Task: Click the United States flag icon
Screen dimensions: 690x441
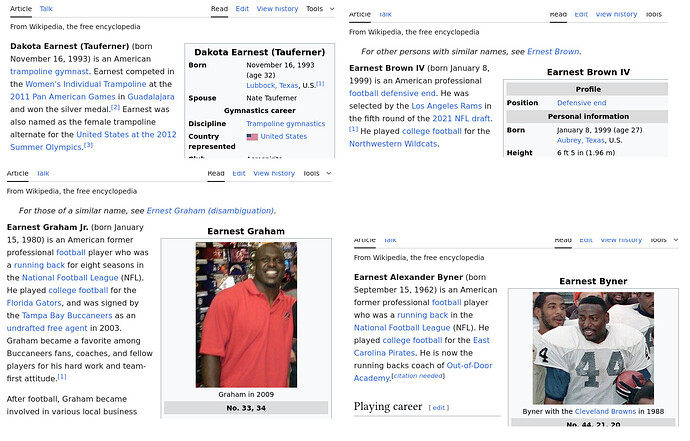Action: [x=252, y=136]
